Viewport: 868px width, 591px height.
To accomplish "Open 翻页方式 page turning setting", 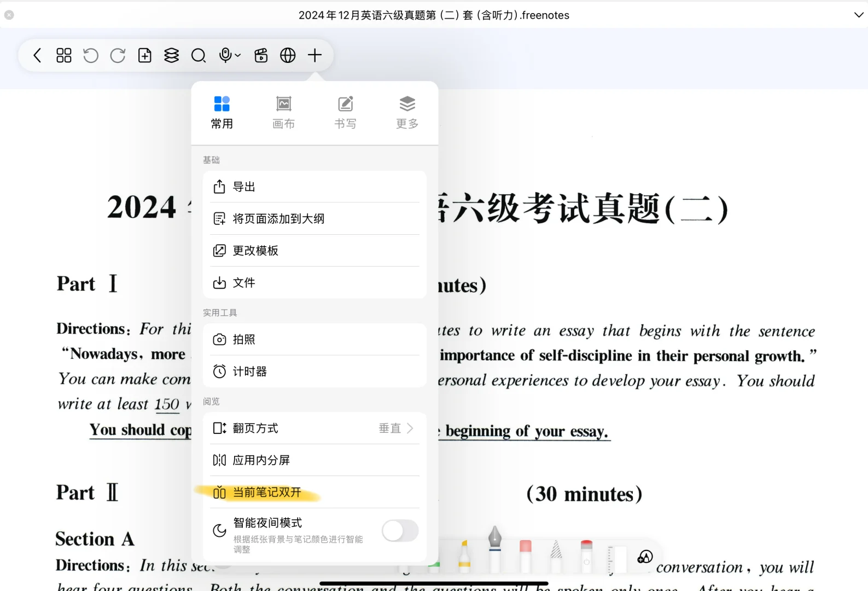I will (314, 428).
